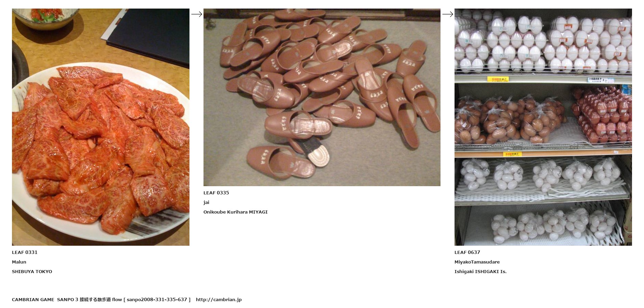Viewport: 644px width, 308px height.
Task: Select author name Malun
Action: tap(19, 262)
